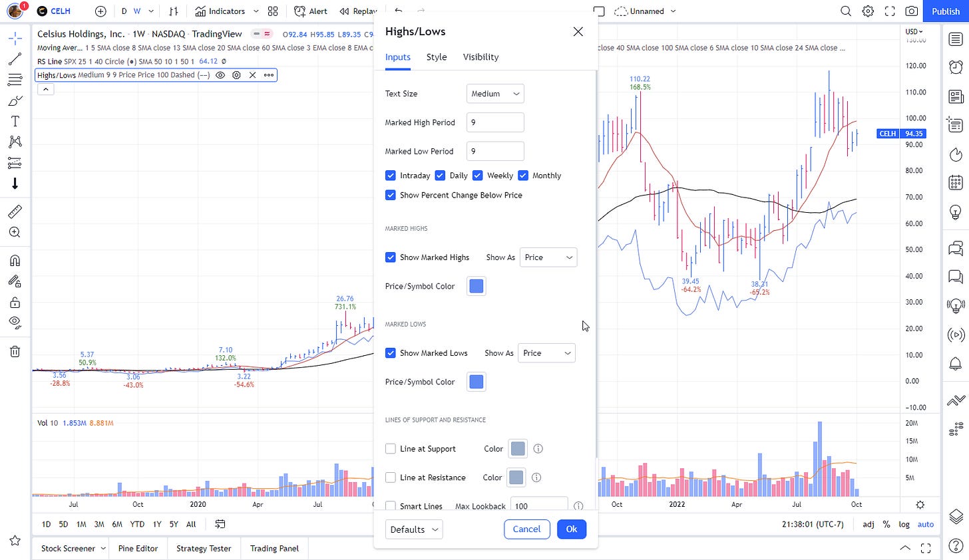Open the Strategy Tester tab
The height and width of the screenshot is (560, 969).
(204, 549)
